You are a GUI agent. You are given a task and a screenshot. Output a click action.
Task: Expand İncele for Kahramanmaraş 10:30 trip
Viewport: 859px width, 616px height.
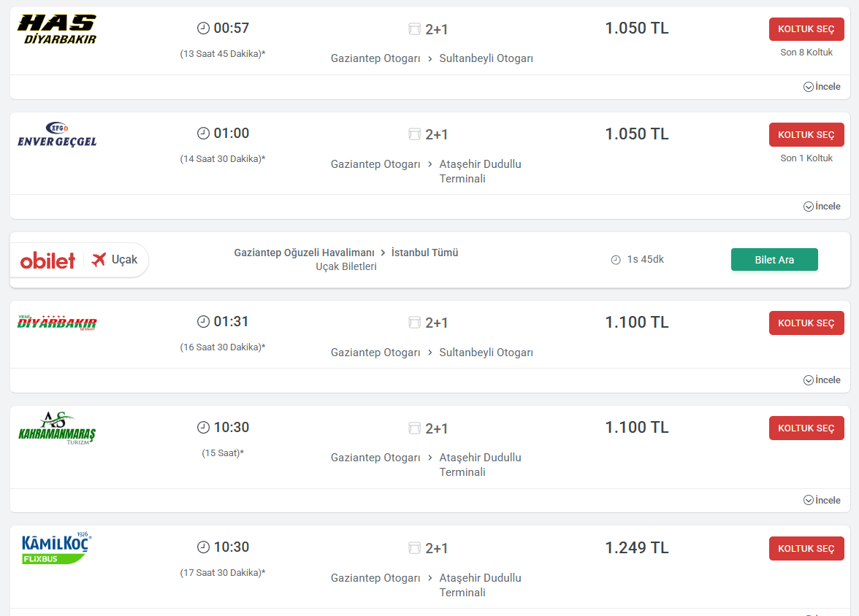822,501
